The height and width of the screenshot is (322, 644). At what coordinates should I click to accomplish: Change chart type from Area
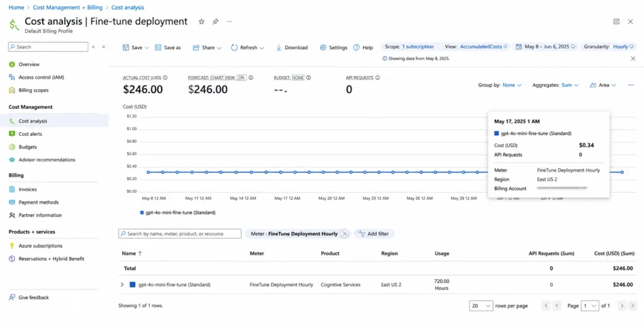tap(603, 85)
